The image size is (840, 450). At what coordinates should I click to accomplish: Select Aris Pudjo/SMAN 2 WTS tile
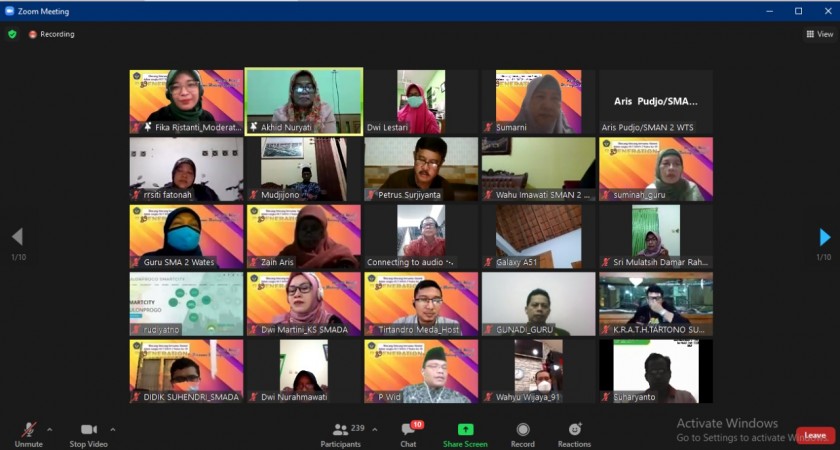pos(656,102)
